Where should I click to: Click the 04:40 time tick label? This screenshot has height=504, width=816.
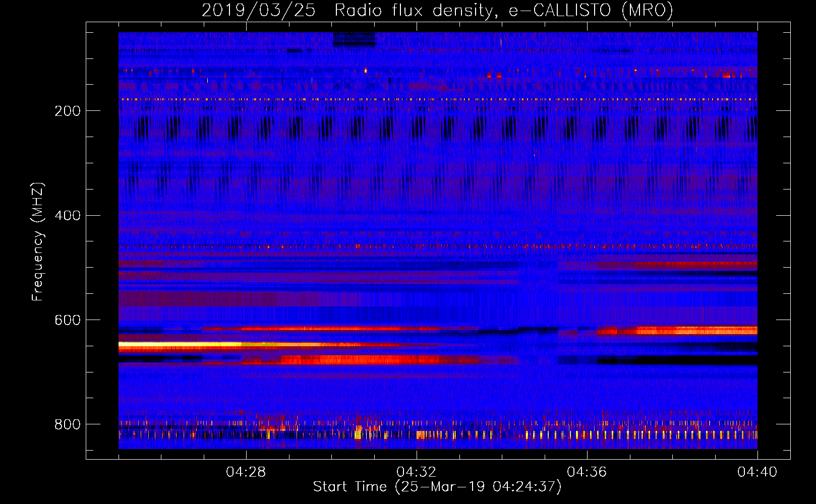tap(757, 472)
